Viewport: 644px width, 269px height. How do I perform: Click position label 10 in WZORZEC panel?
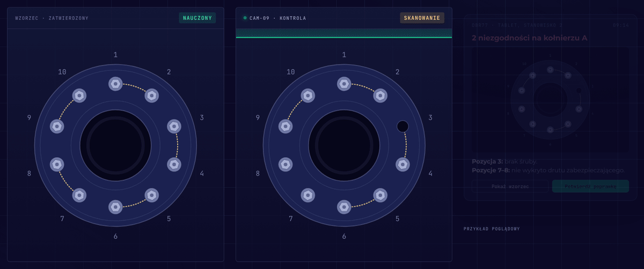(x=62, y=71)
